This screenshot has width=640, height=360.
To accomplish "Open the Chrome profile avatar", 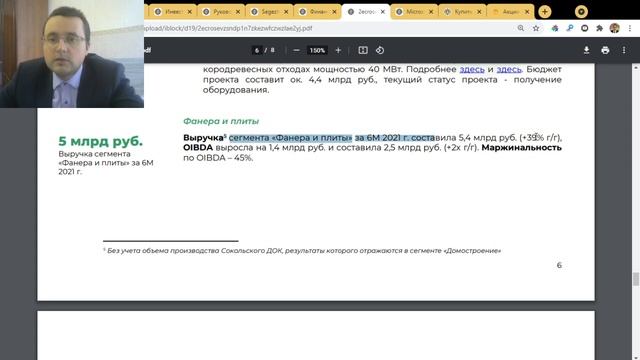I will pos(615,28).
